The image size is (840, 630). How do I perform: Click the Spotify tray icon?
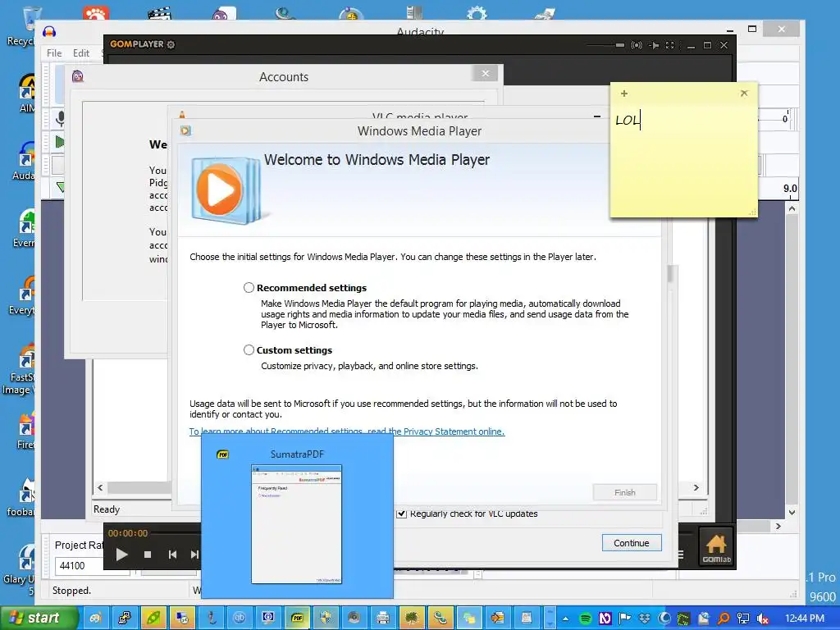585,619
